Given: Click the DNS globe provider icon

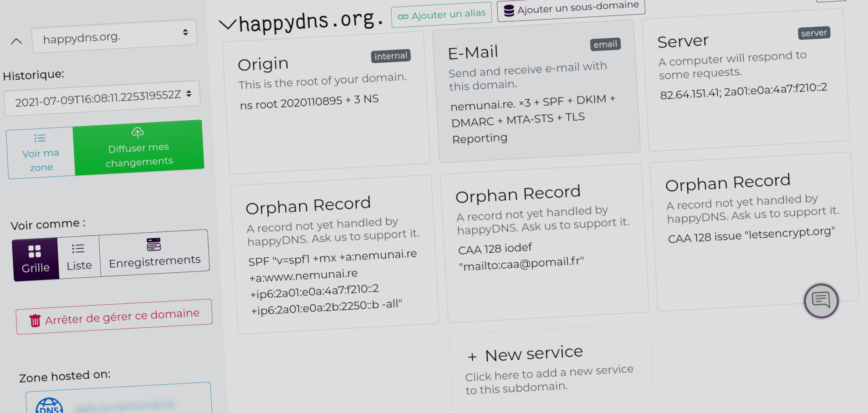Looking at the screenshot, I should point(49,406).
